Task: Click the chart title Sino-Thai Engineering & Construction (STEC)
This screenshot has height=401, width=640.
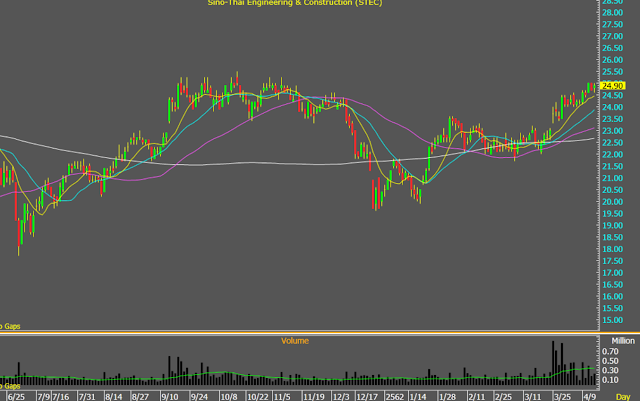Action: tap(295, 3)
